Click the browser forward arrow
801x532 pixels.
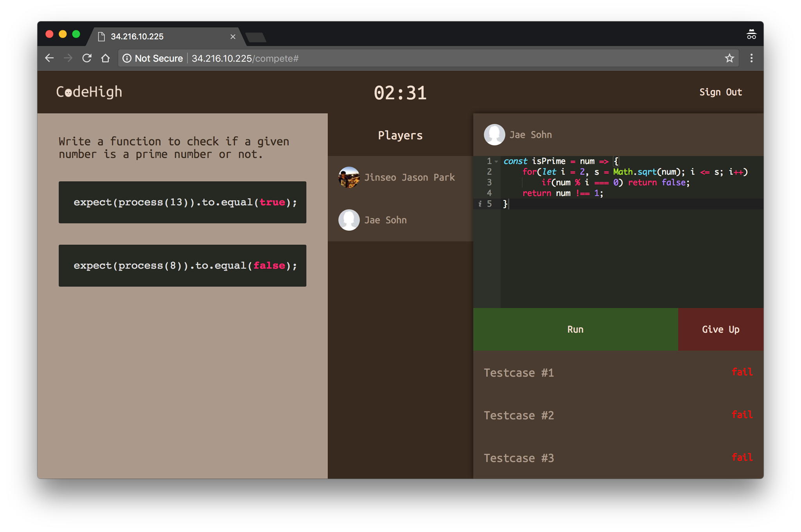[x=68, y=58]
